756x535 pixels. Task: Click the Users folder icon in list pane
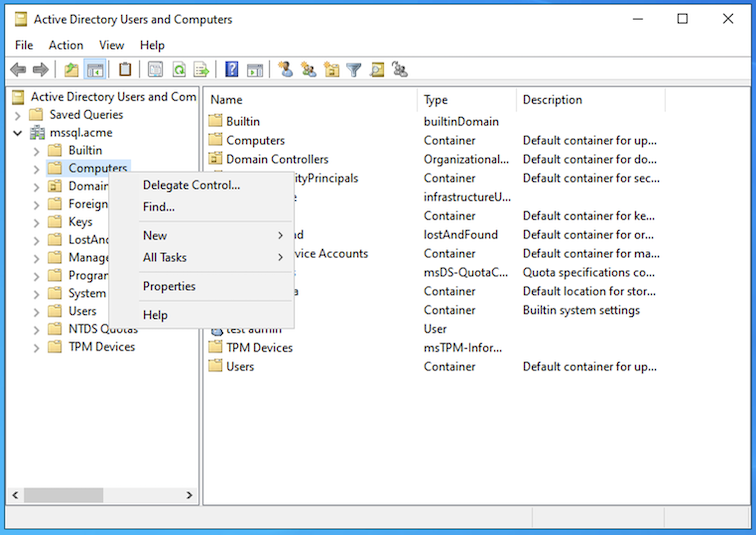click(x=216, y=366)
